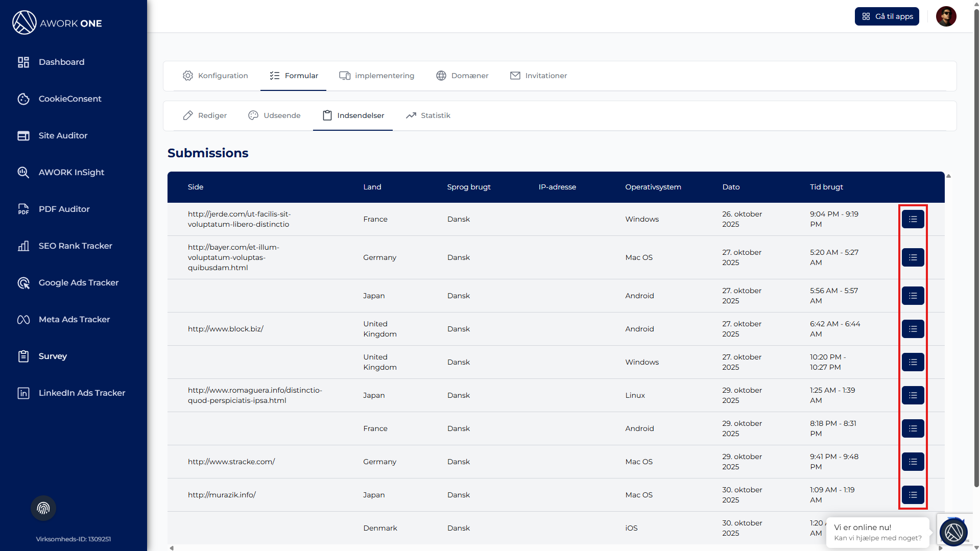View details of the murazik.info submission
The width and height of the screenshot is (980, 551).
[913, 495]
